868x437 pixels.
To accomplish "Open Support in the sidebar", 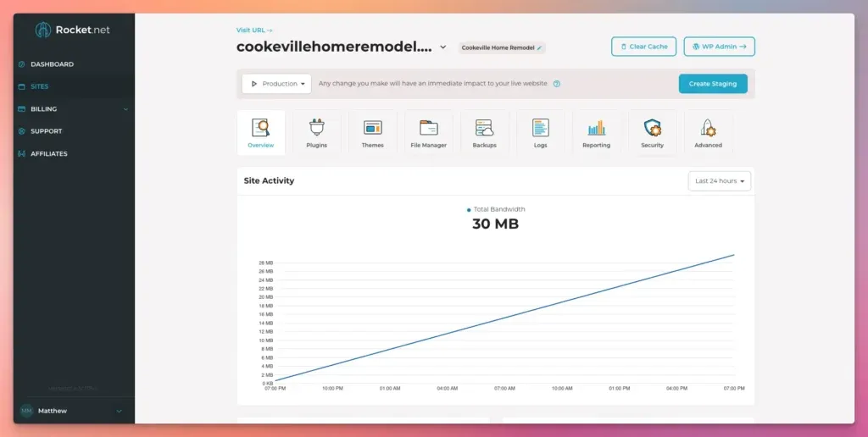I will pyautogui.click(x=46, y=131).
